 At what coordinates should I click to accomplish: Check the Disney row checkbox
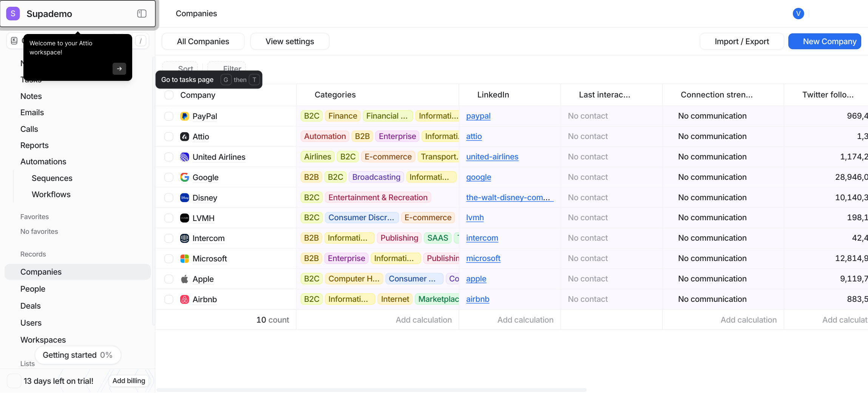(169, 198)
